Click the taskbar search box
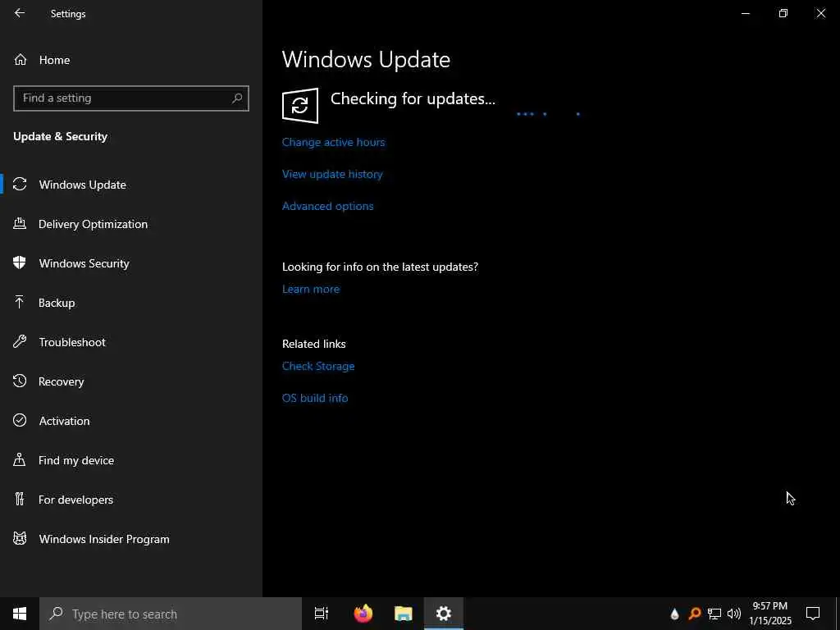 [x=171, y=614]
